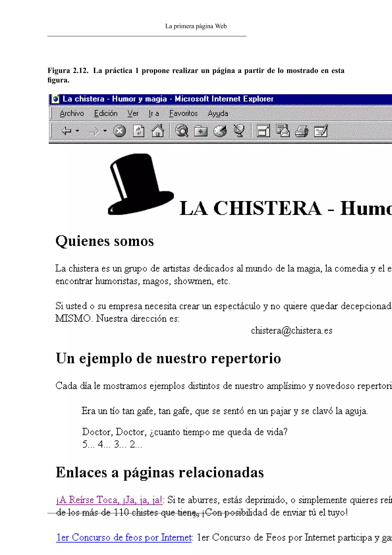The image size is (392, 555).
Task: Click the Back arrow toolbar button
Action: (66, 131)
